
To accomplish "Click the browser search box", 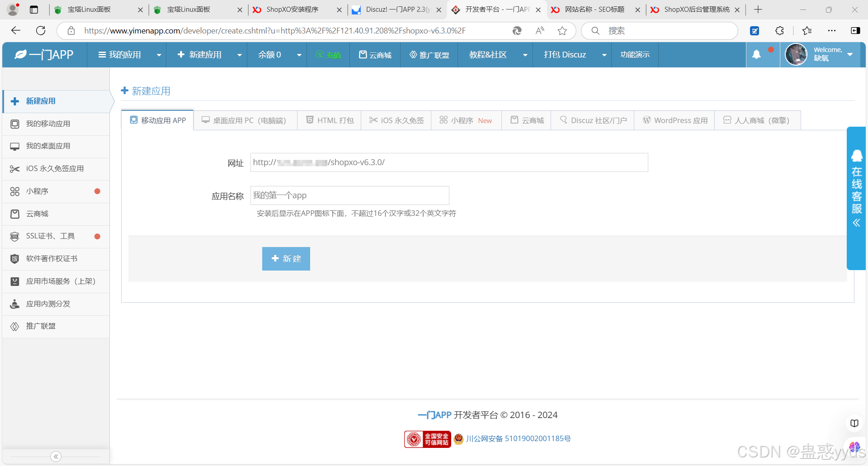I will click(660, 30).
